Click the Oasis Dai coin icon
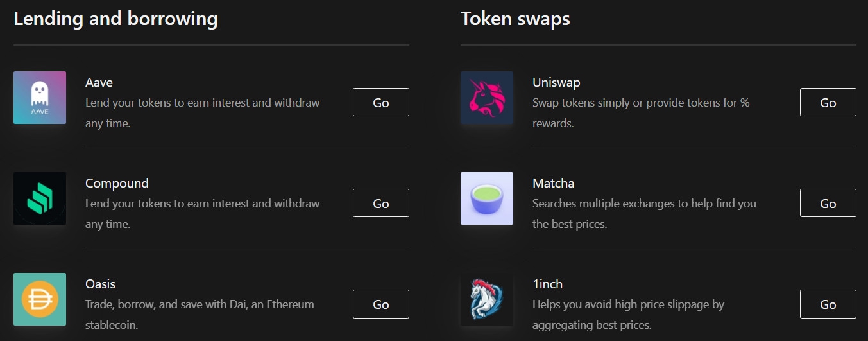The height and width of the screenshot is (341, 868). point(40,299)
